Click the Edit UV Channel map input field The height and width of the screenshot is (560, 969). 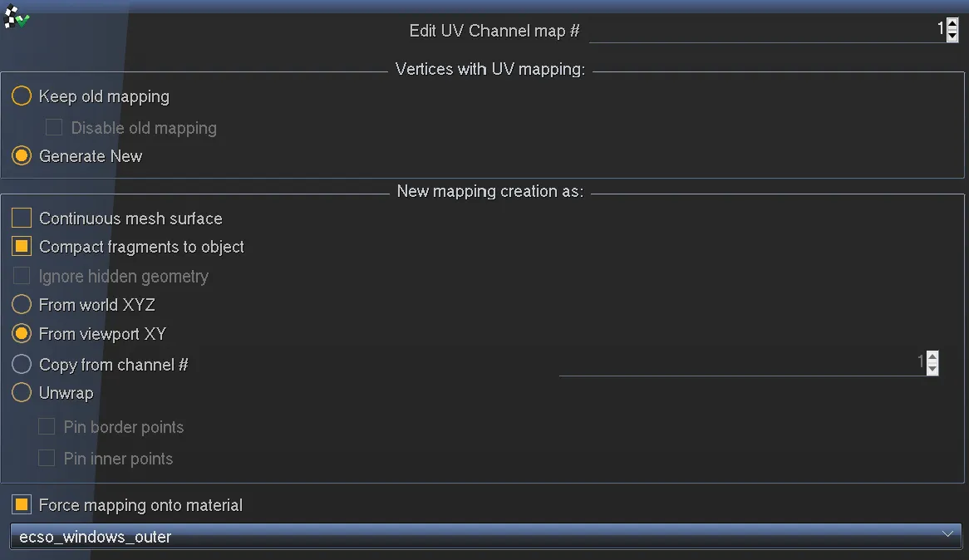(765, 31)
